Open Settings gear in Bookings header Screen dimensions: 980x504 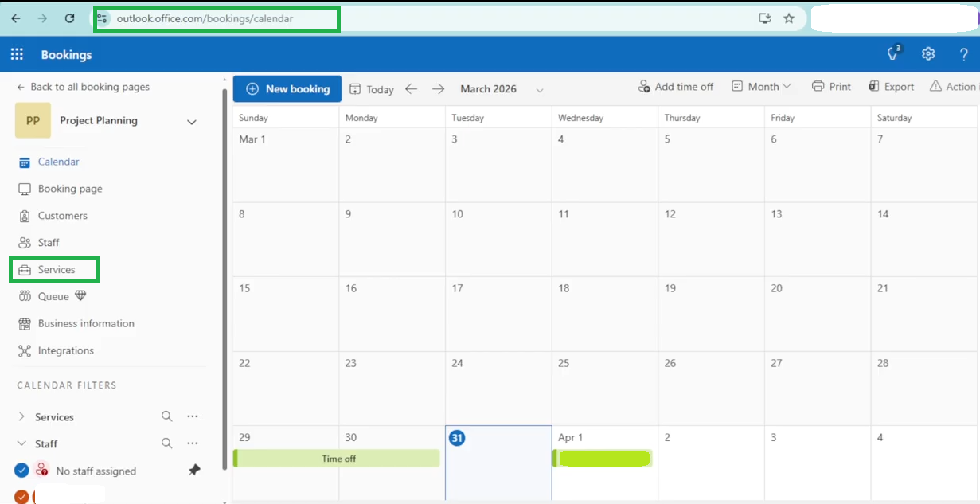click(x=928, y=54)
